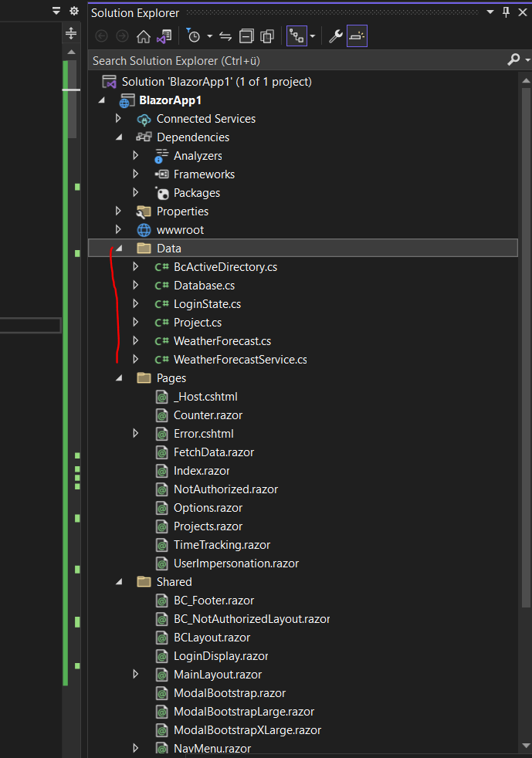
Task: Open the Solution Explorer window options dropdown
Action: [490, 12]
